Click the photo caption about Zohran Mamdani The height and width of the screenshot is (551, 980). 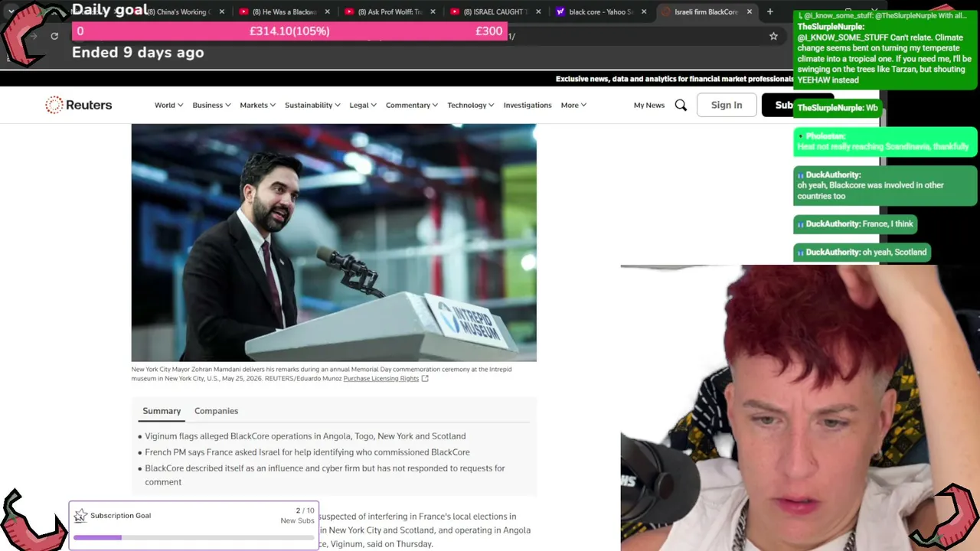[322, 374]
